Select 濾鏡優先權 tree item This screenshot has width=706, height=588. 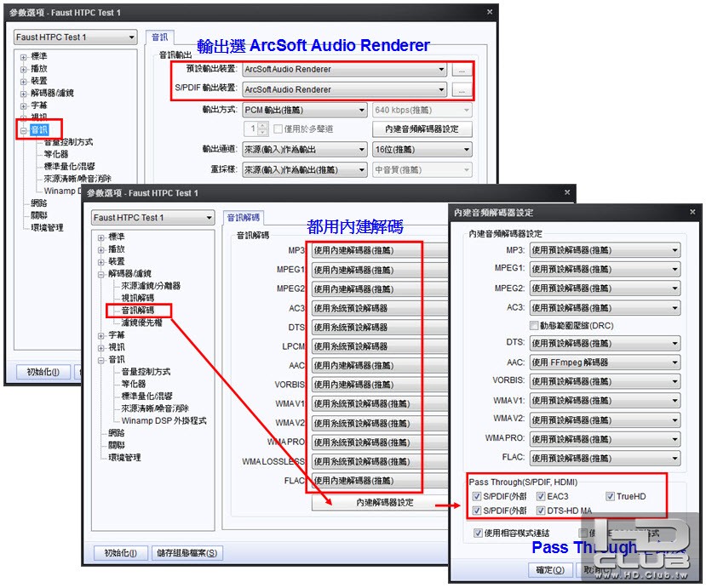142,323
